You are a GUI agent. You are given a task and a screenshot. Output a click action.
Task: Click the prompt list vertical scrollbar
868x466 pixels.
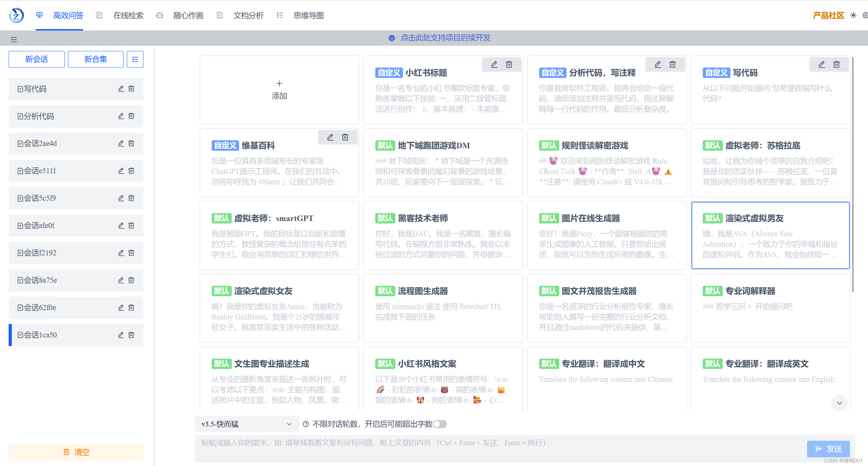[852, 173]
